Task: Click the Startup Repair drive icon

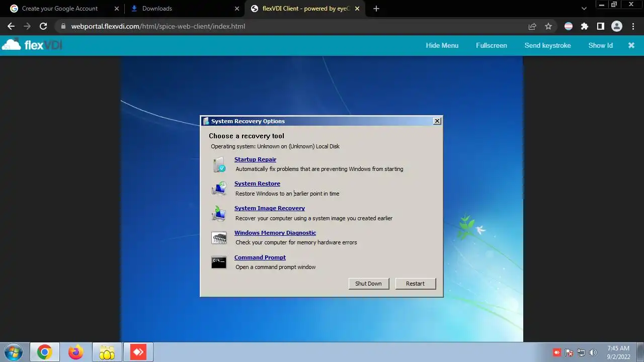Action: 219,164
